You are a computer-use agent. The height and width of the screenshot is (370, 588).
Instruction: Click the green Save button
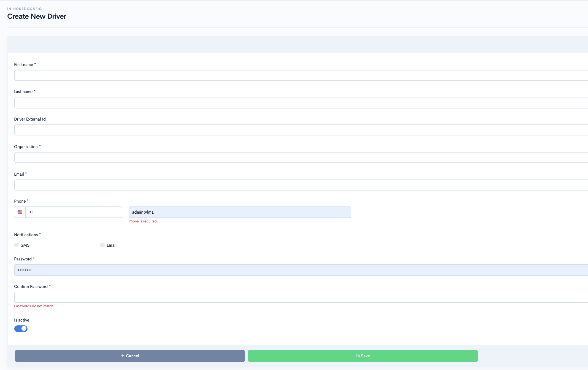[363, 356]
